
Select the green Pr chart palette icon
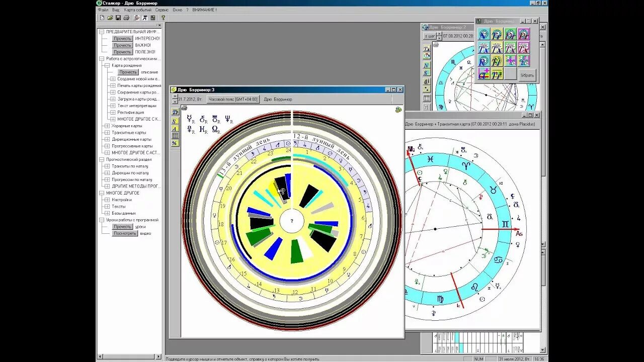[x=511, y=34]
